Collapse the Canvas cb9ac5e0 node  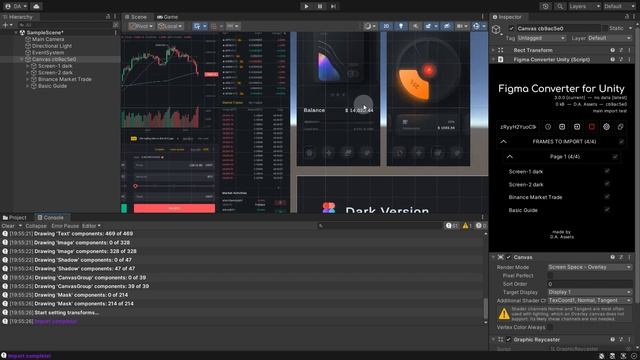pyautogui.click(x=22, y=60)
